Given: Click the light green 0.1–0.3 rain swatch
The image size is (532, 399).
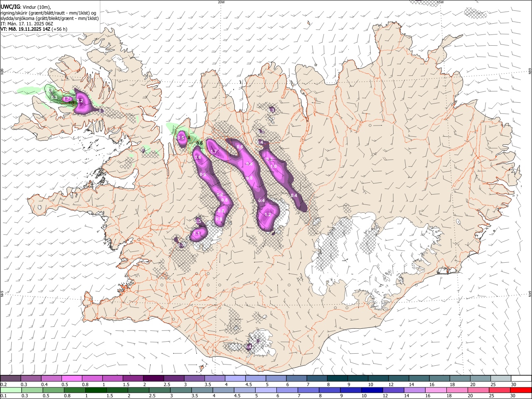Looking at the screenshot, I should [x=11, y=390].
